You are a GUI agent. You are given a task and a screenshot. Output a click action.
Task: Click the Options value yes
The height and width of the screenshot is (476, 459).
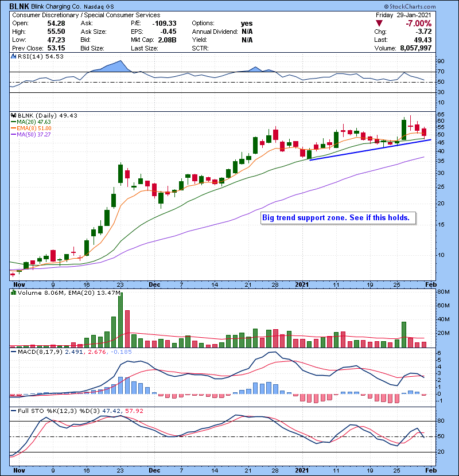pos(246,24)
